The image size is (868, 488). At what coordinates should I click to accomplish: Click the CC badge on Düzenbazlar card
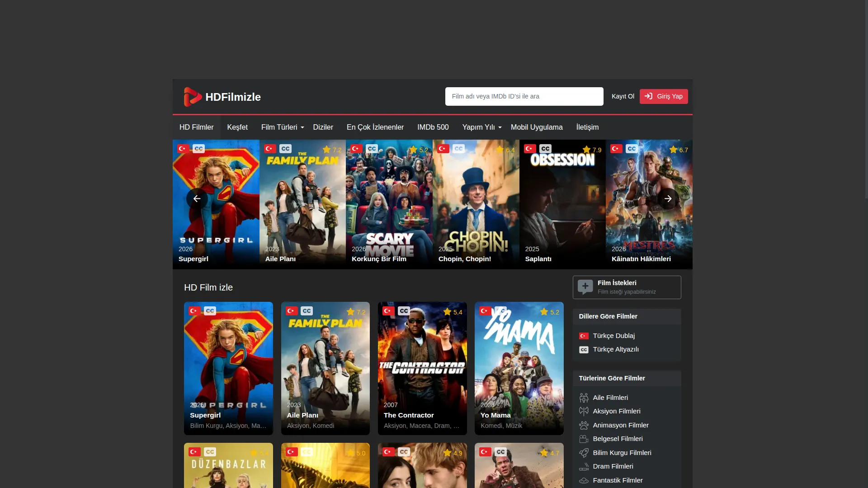click(210, 452)
